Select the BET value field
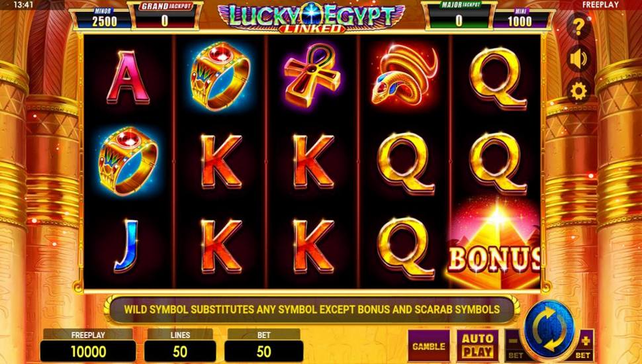The width and height of the screenshot is (642, 364). click(x=263, y=351)
